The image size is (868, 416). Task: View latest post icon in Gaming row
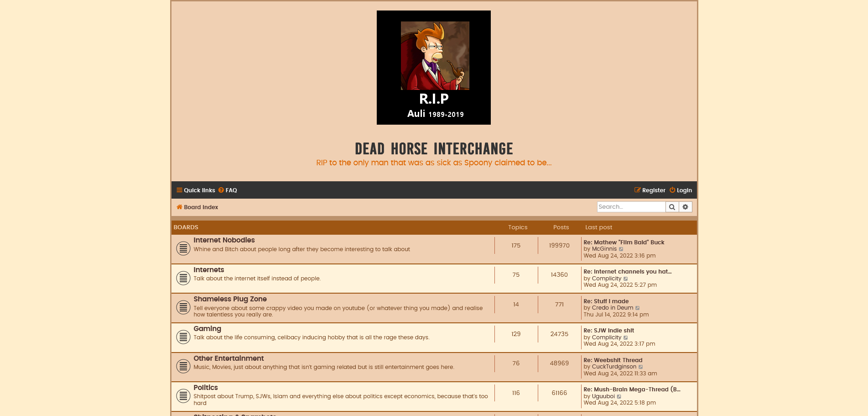tap(626, 338)
